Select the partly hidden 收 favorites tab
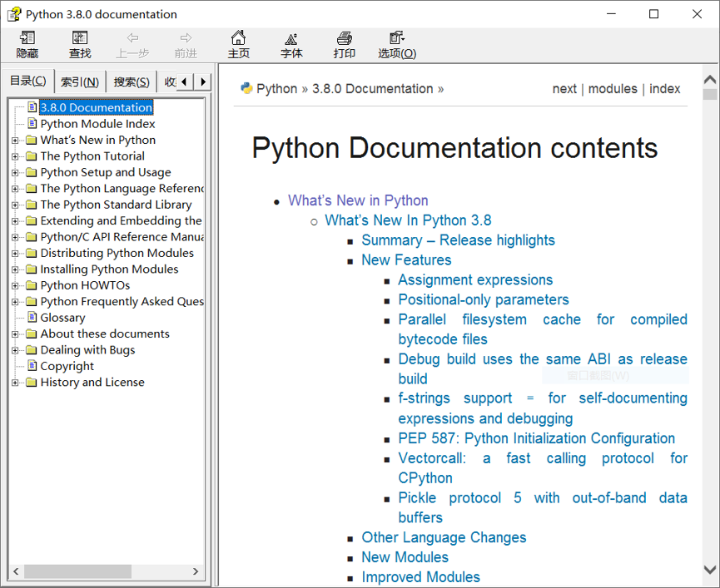Screen dimensions: 720x588 [169, 82]
